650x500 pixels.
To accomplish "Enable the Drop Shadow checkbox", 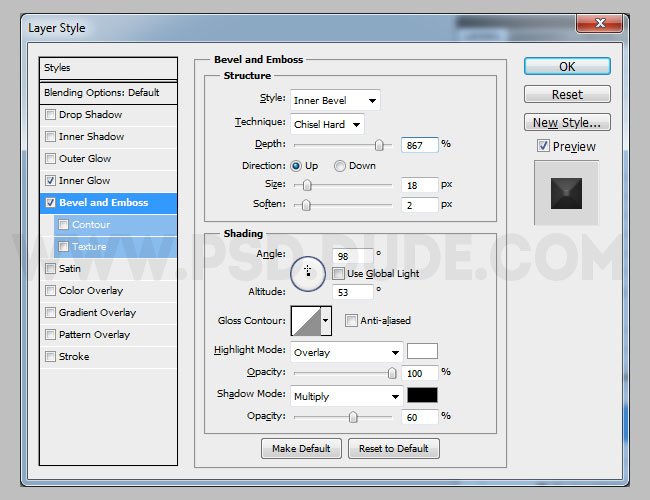I will pyautogui.click(x=51, y=115).
